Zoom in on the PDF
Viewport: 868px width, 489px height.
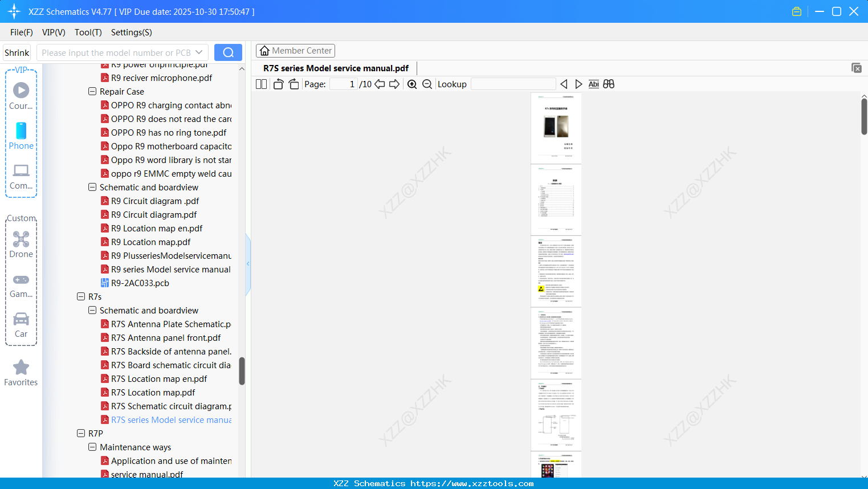(412, 84)
